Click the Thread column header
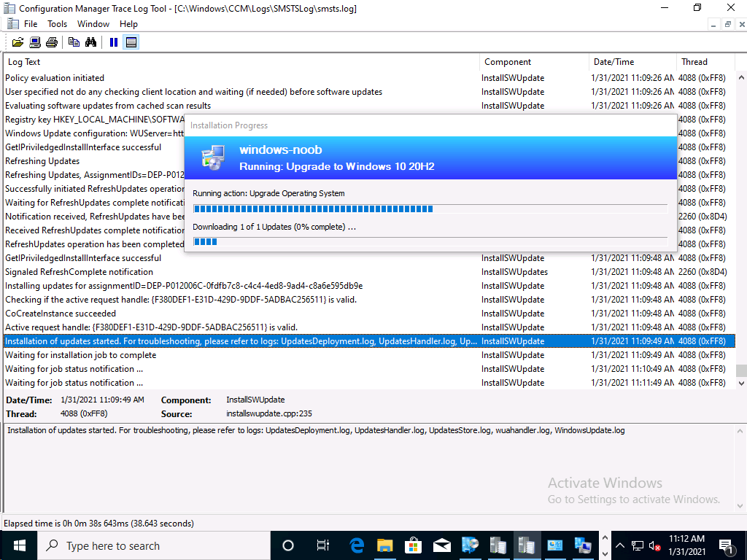This screenshot has width=747, height=560. coord(705,62)
